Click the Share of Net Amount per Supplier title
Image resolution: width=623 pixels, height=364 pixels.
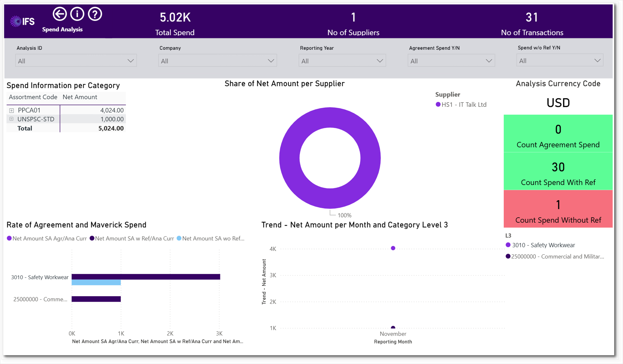point(285,84)
